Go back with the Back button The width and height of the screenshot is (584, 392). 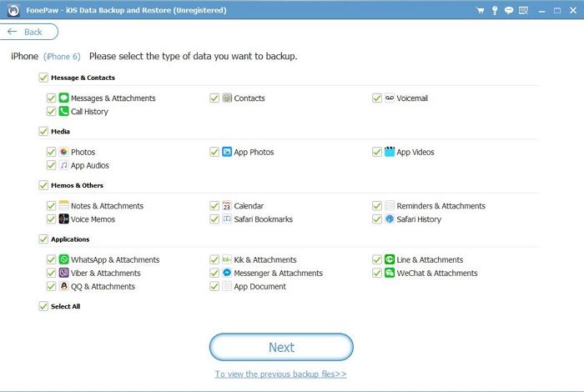(x=28, y=32)
